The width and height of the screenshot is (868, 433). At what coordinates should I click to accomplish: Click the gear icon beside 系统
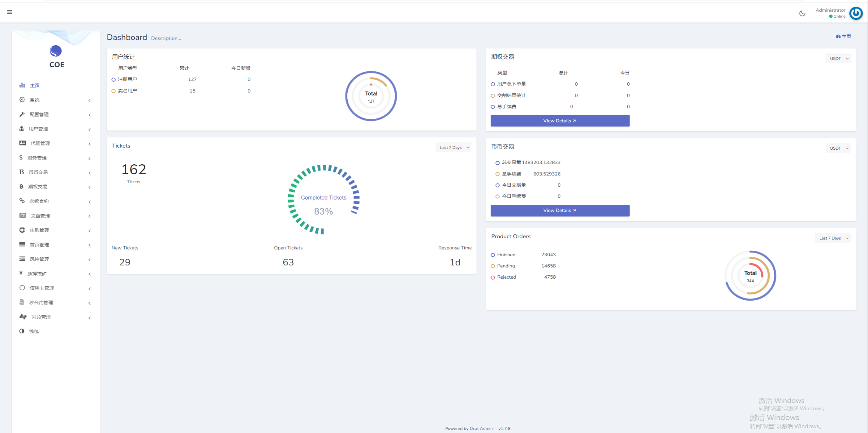[22, 100]
